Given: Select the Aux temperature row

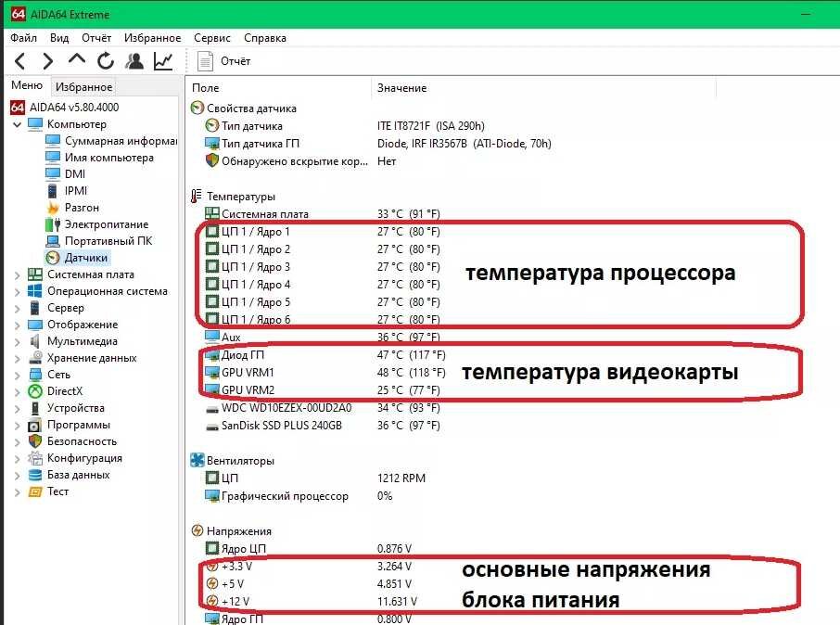Looking at the screenshot, I should [x=323, y=338].
